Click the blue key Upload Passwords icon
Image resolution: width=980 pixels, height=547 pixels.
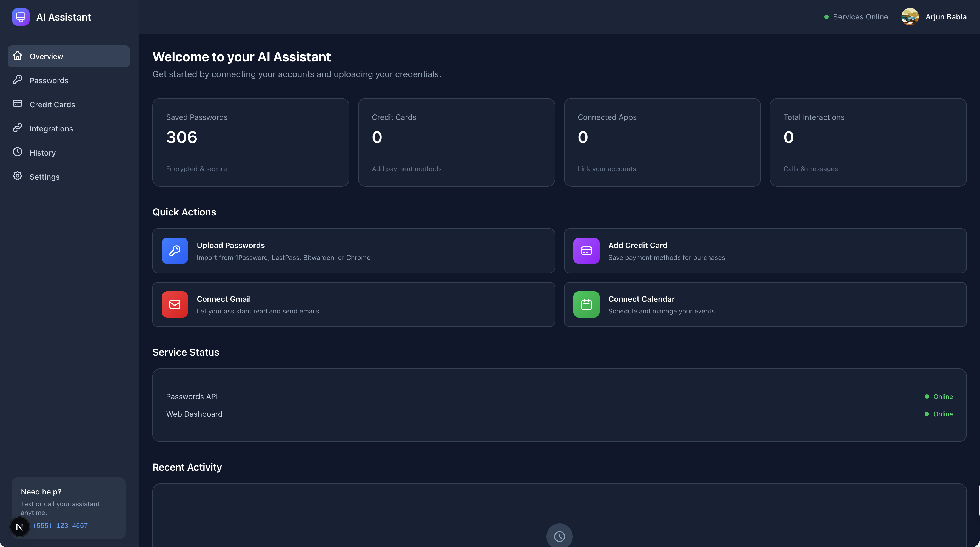(x=175, y=251)
